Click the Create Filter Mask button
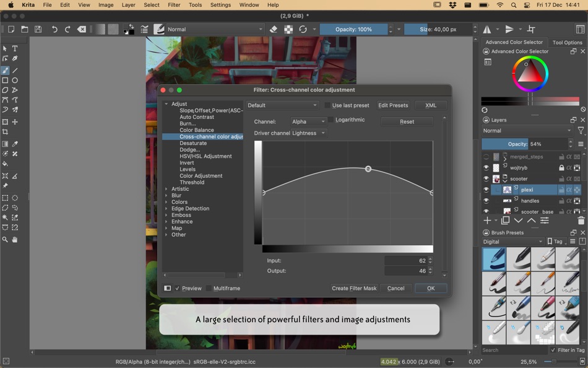The image size is (588, 368). click(x=354, y=288)
